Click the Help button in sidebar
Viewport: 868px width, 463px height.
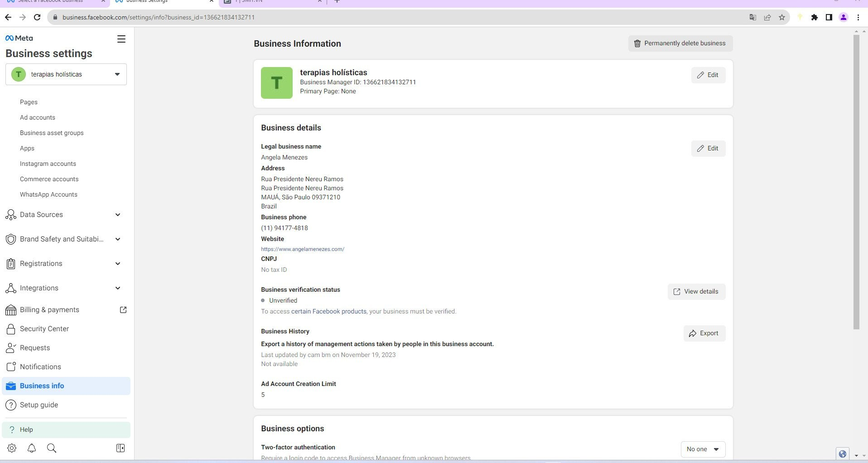pyautogui.click(x=66, y=429)
